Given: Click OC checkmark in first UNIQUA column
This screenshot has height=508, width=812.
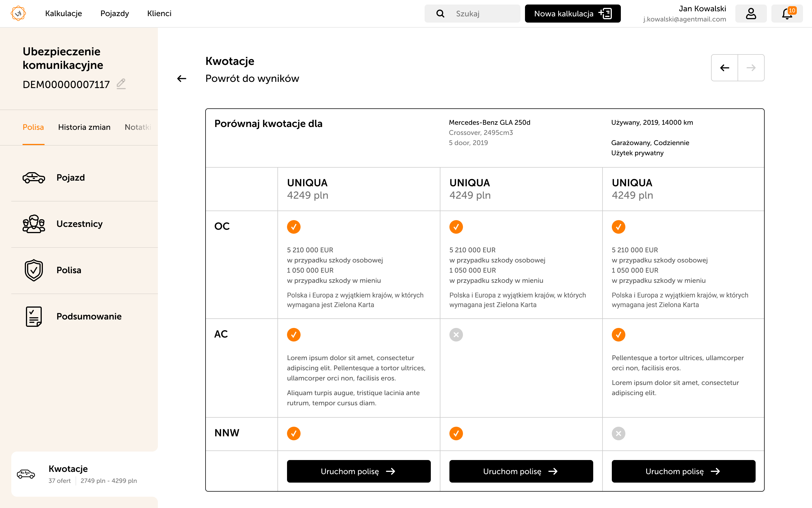Looking at the screenshot, I should coord(294,227).
